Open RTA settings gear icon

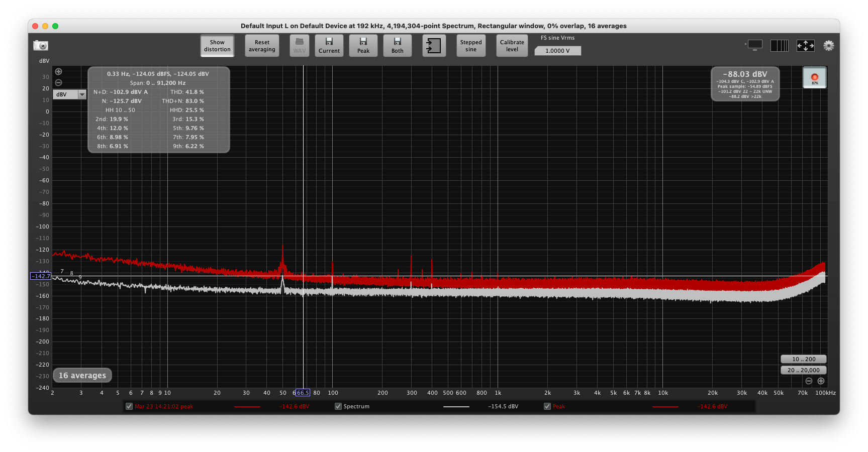coord(829,46)
